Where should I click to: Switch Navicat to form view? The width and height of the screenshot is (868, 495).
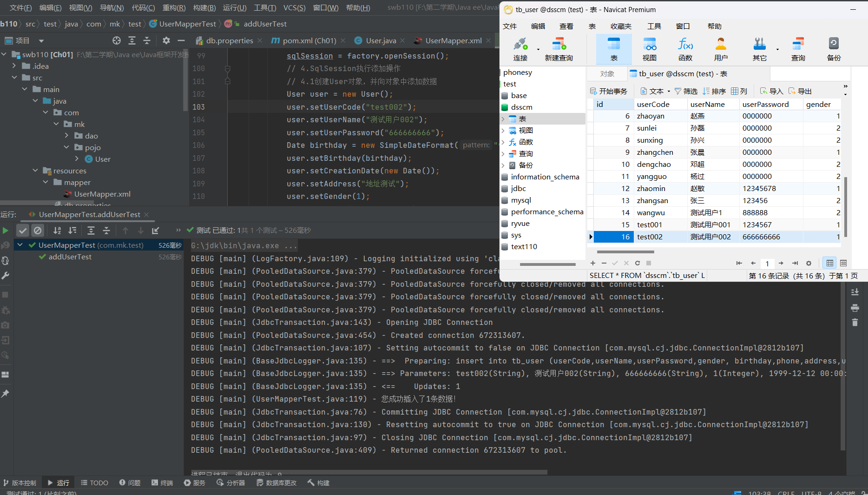843,263
